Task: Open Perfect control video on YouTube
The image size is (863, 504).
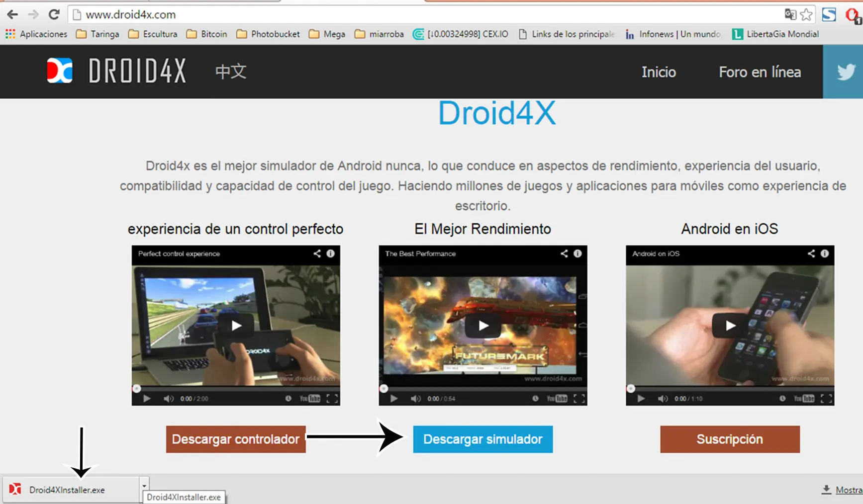Action: (x=310, y=399)
